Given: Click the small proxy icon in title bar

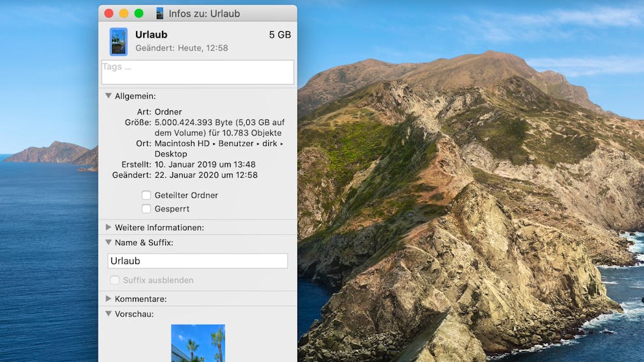Looking at the screenshot, I should pyautogui.click(x=160, y=13).
